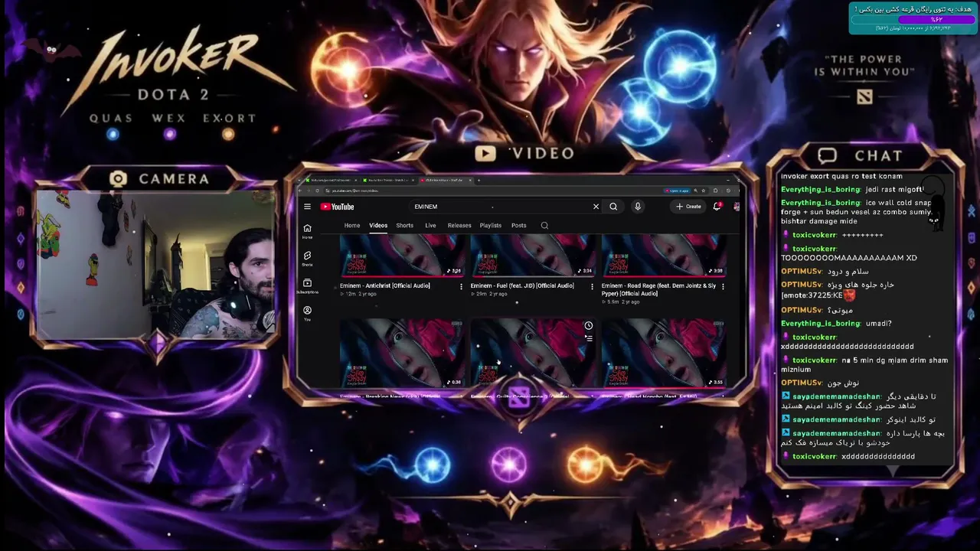
Task: Open thumbnail with 3:55 duration
Action: [664, 353]
